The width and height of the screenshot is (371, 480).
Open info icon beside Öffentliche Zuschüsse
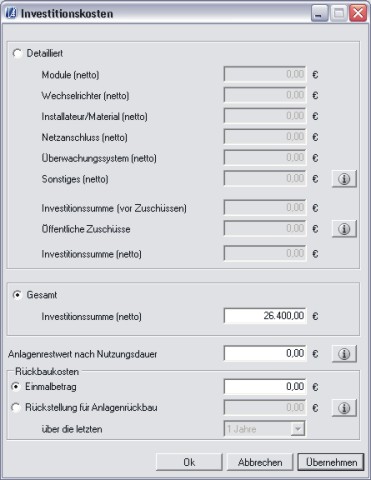pyautogui.click(x=344, y=229)
